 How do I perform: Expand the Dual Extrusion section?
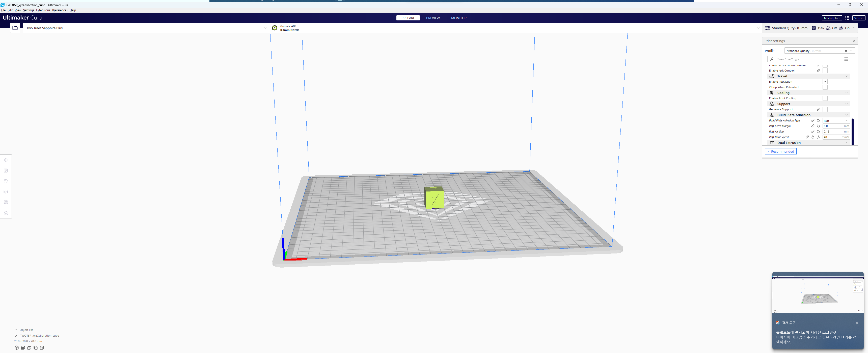(809, 143)
